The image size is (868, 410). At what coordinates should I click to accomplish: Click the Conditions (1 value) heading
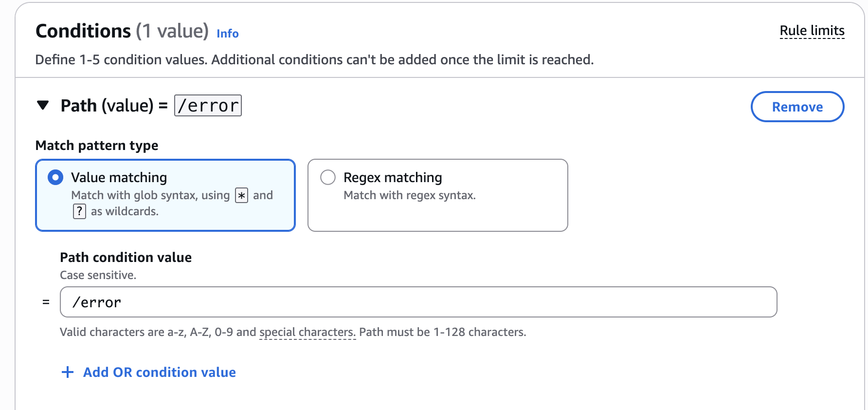122,31
